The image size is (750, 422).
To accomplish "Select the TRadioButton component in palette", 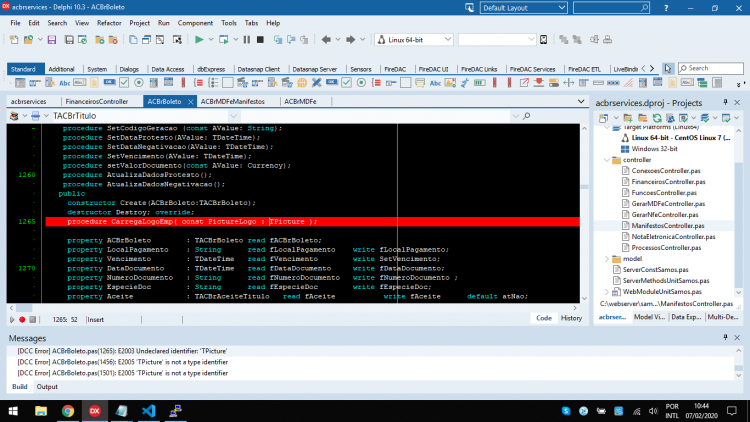I will point(139,83).
